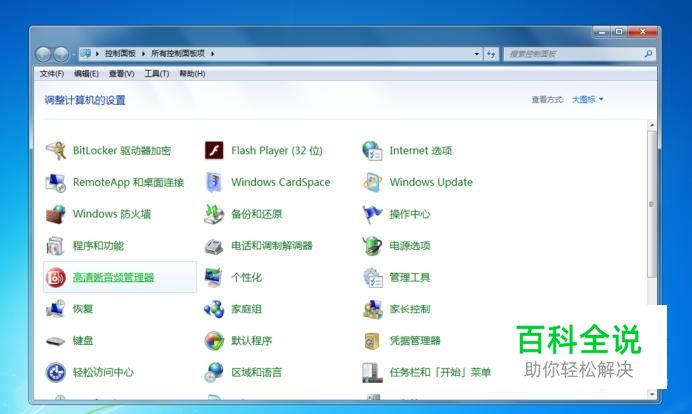The width and height of the screenshot is (692, 414).
Task: Click the Forward navigation button
Action: [61, 54]
